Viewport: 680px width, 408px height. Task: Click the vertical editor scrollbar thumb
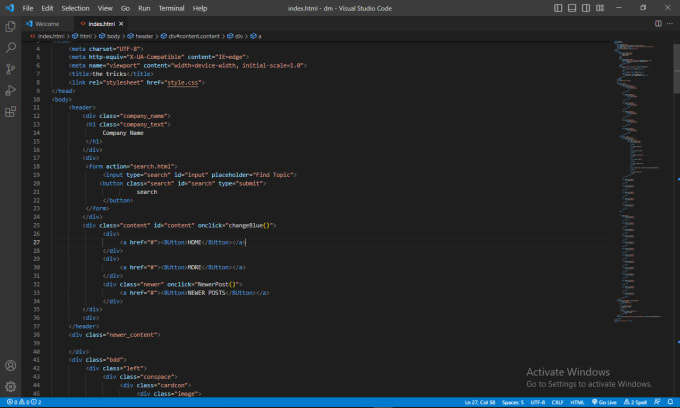(x=677, y=68)
